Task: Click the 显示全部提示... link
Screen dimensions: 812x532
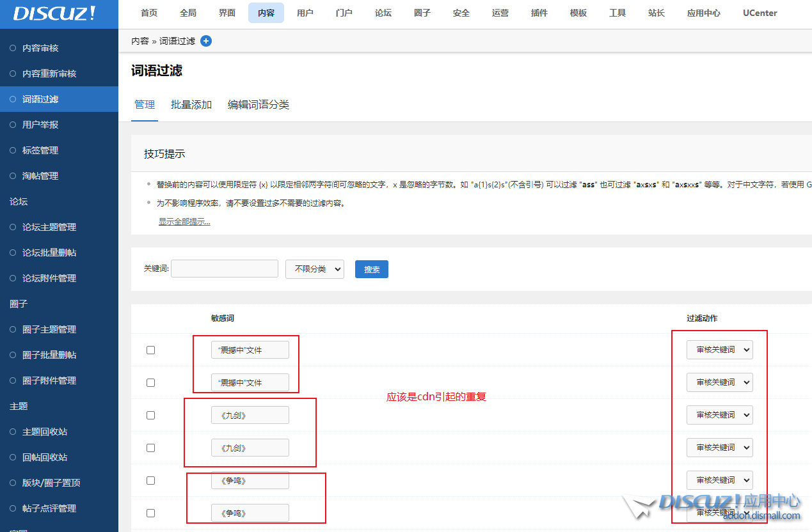Action: coord(184,222)
